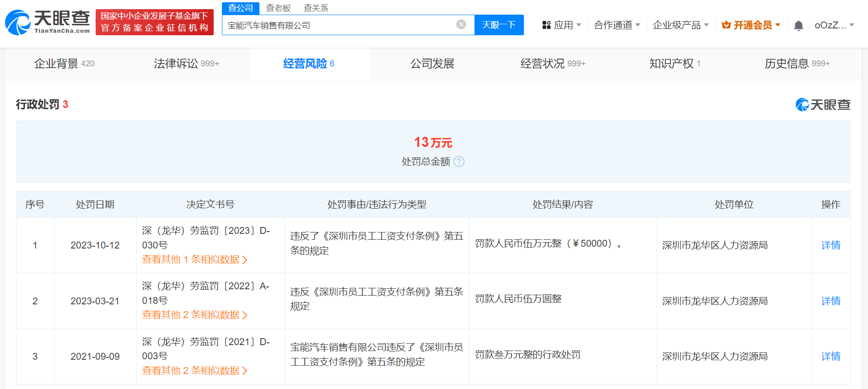Expand similar data for 2021-09-09 record
Viewport: 868px width, 389px height.
194,371
